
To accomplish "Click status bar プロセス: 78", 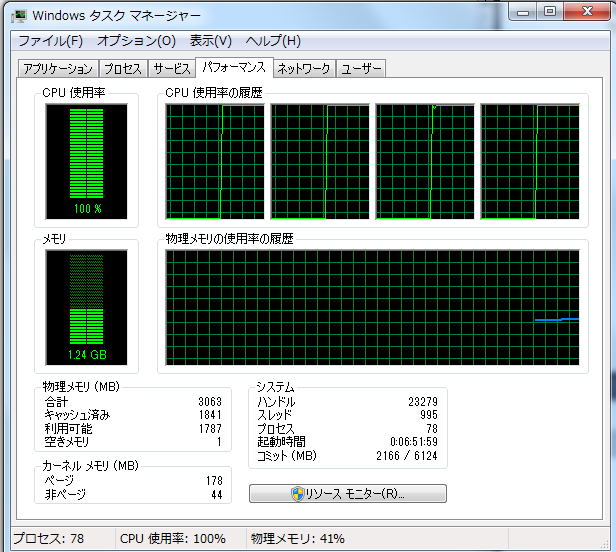I will tap(49, 538).
